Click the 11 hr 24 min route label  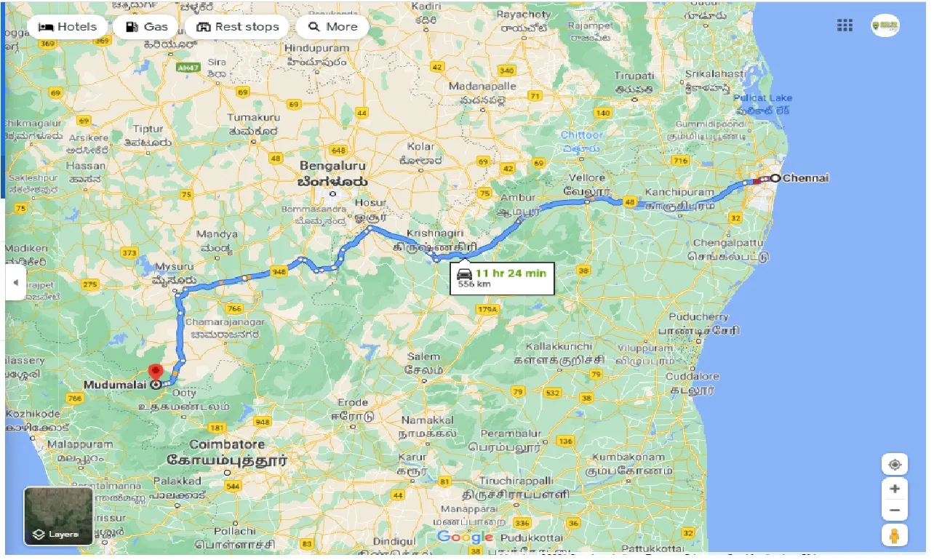point(511,273)
